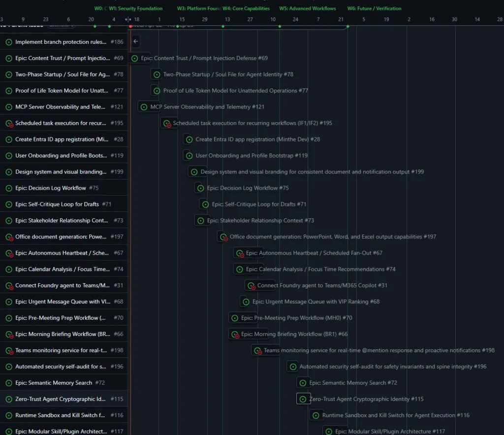Screen dimensions: 504x435
Task: Select Runtime Sandbox and Kill Switch #116 list row
Action: [64, 415]
